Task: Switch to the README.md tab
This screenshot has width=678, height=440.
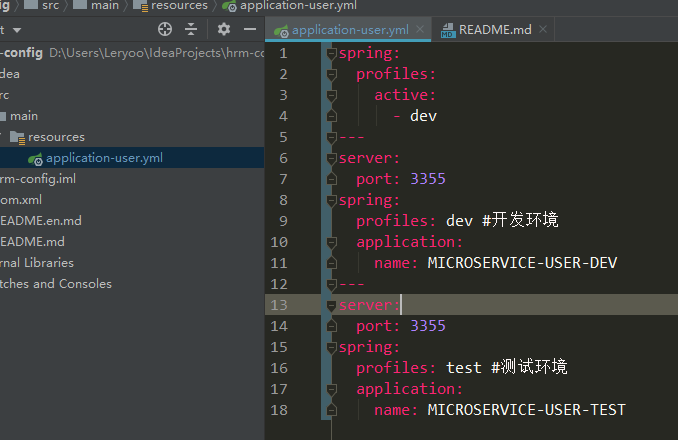Action: click(x=494, y=30)
